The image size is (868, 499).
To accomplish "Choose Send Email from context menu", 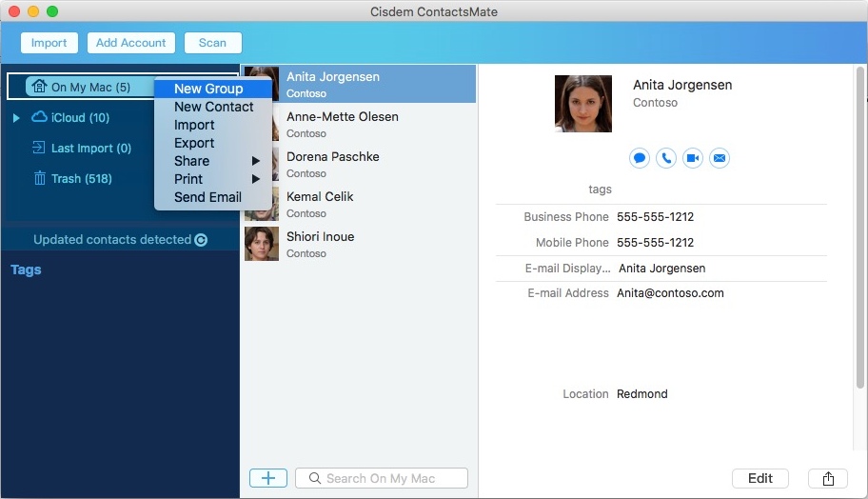I will tap(207, 197).
